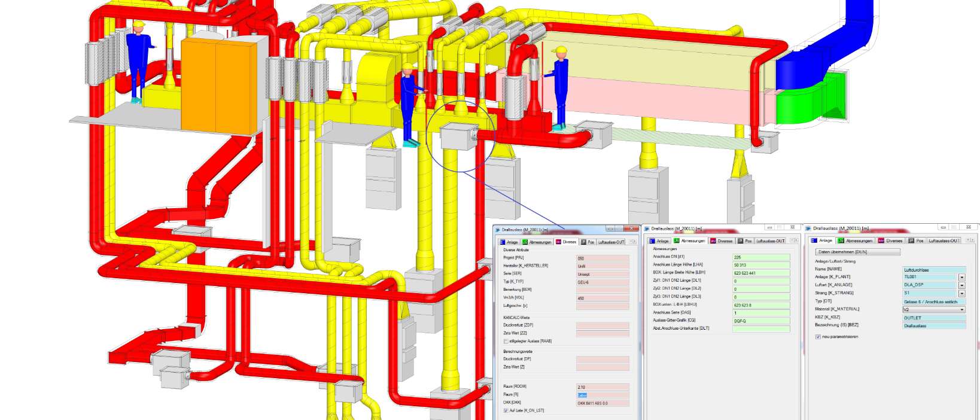Click the Vm3/h [VOL] field showing 450
The image size is (980, 420).
(602, 298)
